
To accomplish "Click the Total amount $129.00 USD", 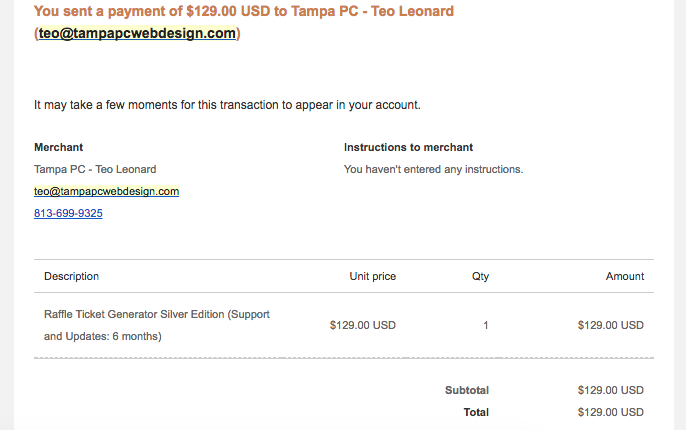I will click(610, 412).
